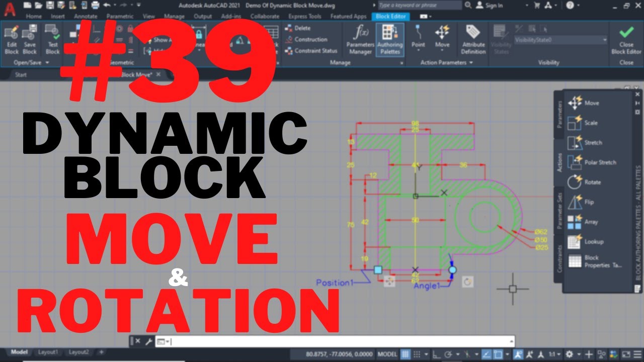This screenshot has height=362, width=644.
Task: Toggle snap mode in status bar
Action: tap(417, 354)
